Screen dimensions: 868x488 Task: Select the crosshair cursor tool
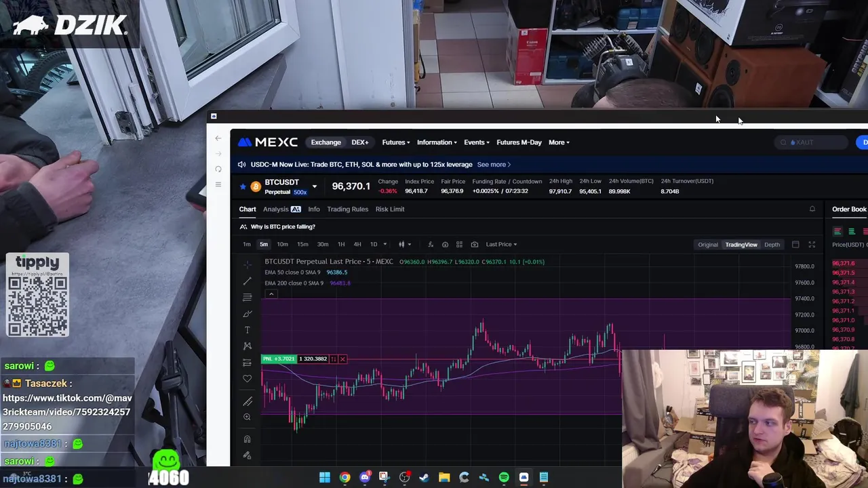click(x=247, y=264)
